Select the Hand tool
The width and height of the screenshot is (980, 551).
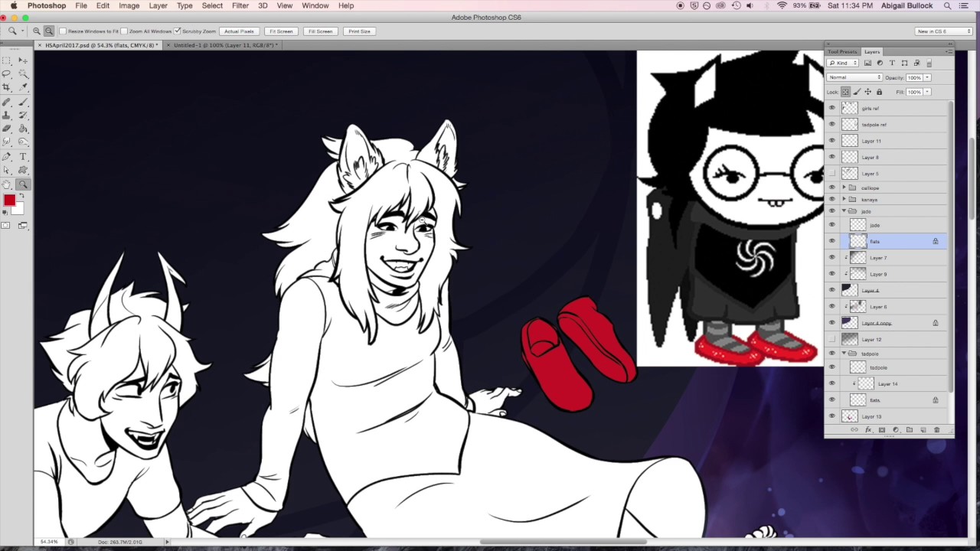6,184
